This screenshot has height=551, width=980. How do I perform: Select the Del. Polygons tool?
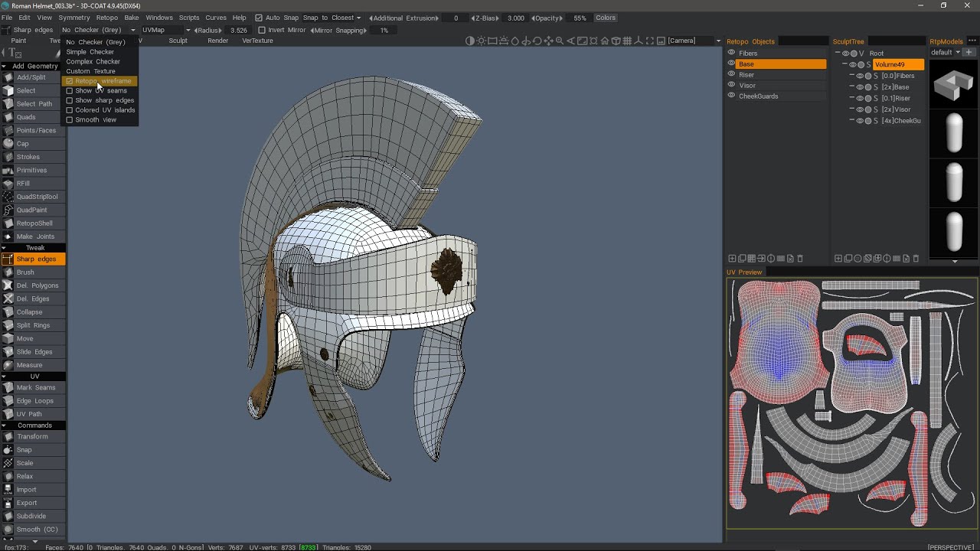(37, 285)
